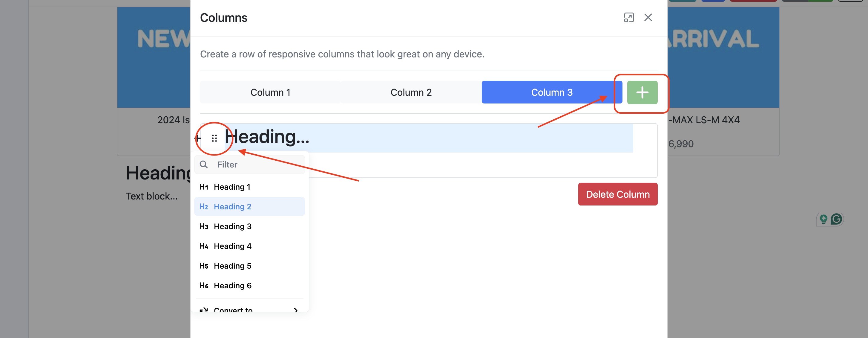The height and width of the screenshot is (338, 868).
Task: Click the expand dialog fullscreen icon
Action: click(628, 18)
